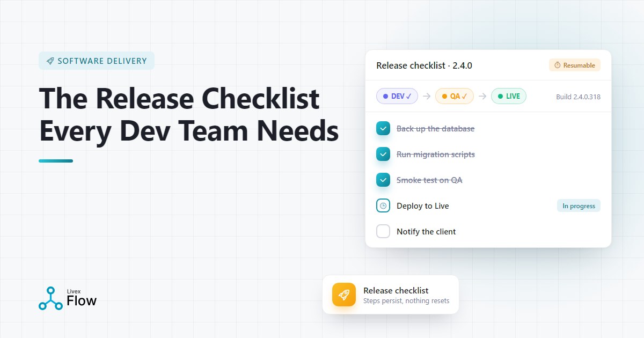Click the Back up the database text

point(435,128)
